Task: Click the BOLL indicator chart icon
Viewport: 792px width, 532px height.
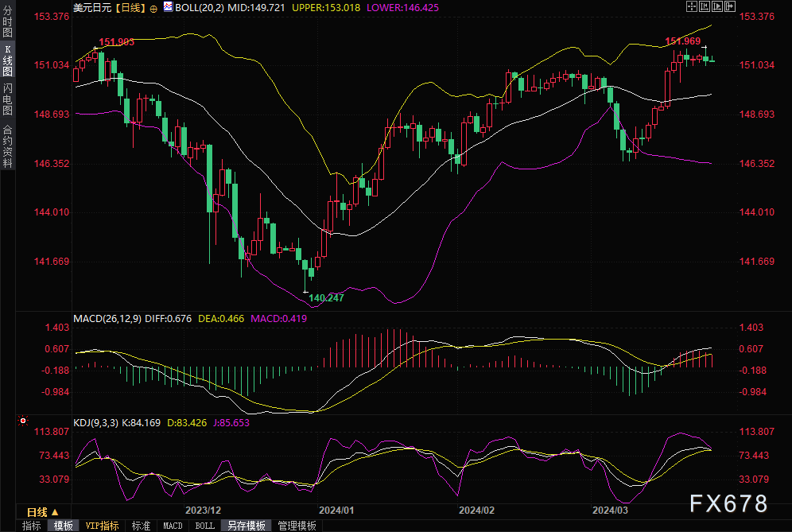Action: pos(169,7)
